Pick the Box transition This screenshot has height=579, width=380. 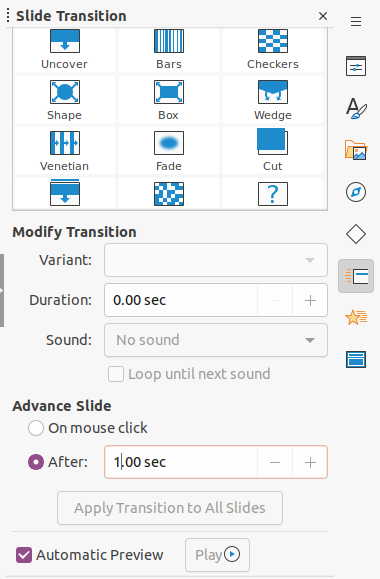point(169,99)
